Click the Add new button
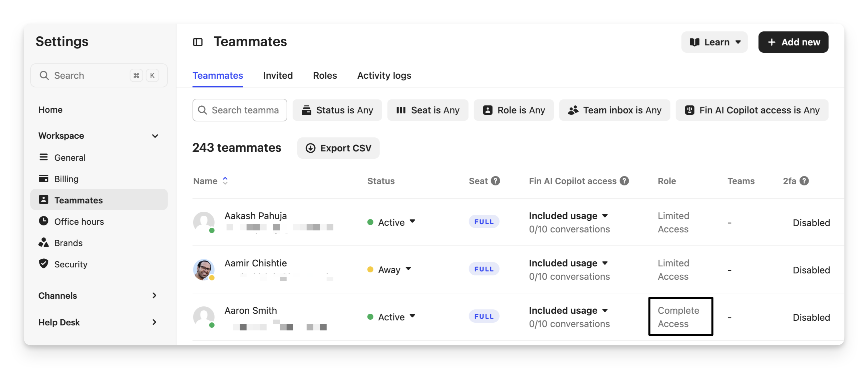 pos(793,42)
